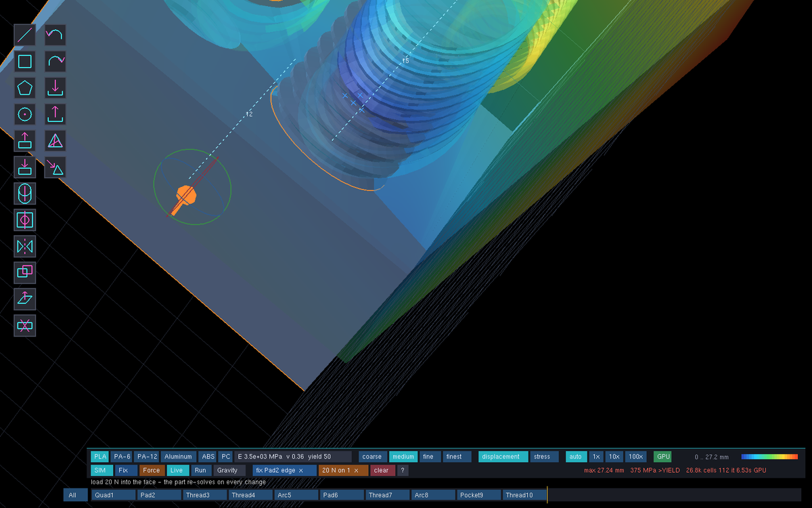Click the export upload-arrow icon
Screen dimensions: 812x508
(55, 114)
